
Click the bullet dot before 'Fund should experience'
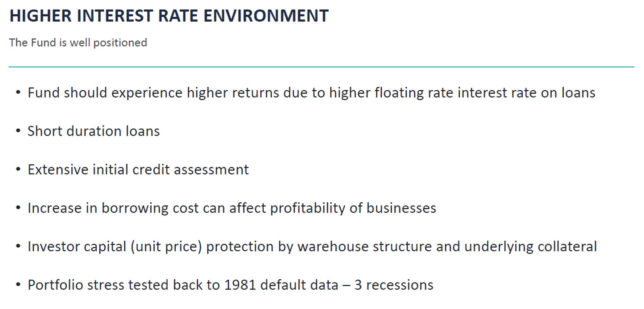[18, 92]
